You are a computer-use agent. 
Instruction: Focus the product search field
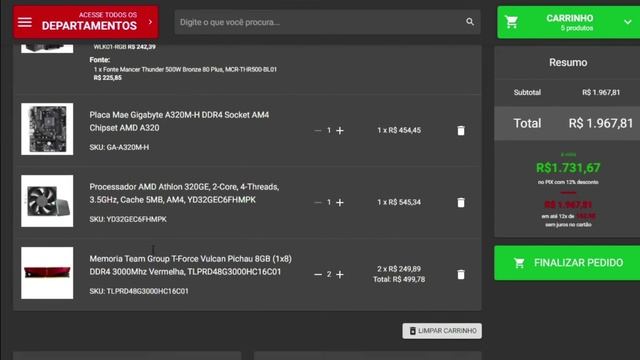point(327,22)
